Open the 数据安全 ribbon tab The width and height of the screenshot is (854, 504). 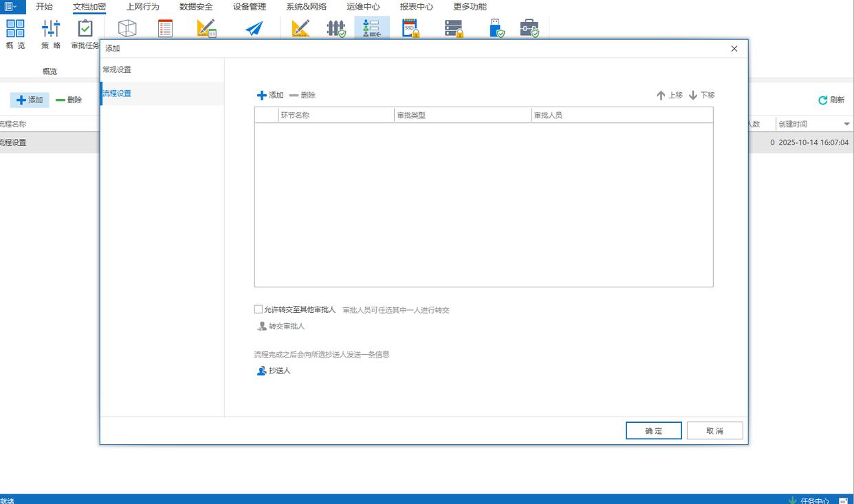[196, 7]
